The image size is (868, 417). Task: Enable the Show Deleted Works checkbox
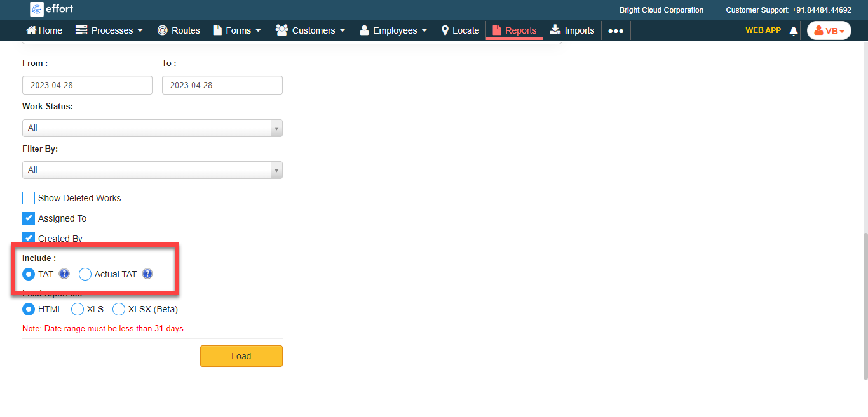pyautogui.click(x=29, y=198)
